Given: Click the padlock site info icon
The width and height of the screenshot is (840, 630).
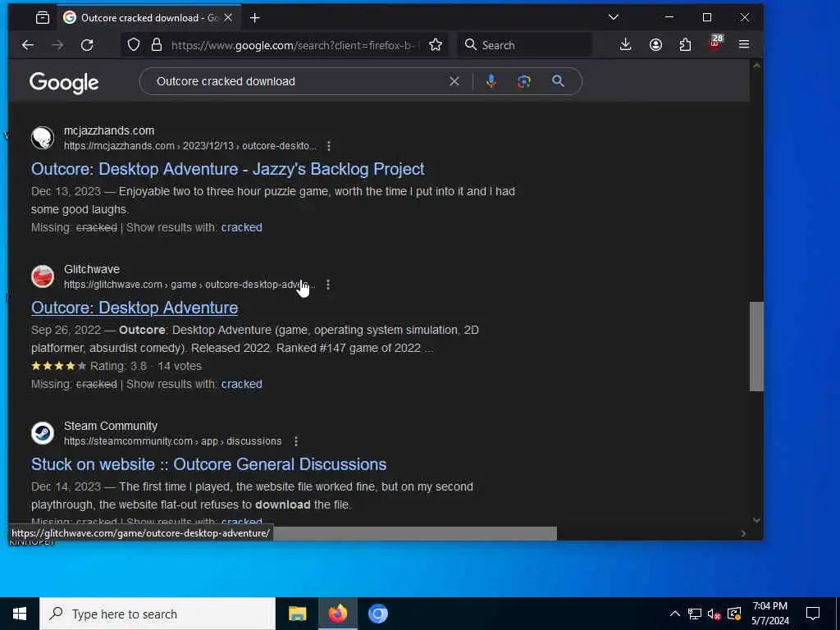Looking at the screenshot, I should pyautogui.click(x=157, y=45).
